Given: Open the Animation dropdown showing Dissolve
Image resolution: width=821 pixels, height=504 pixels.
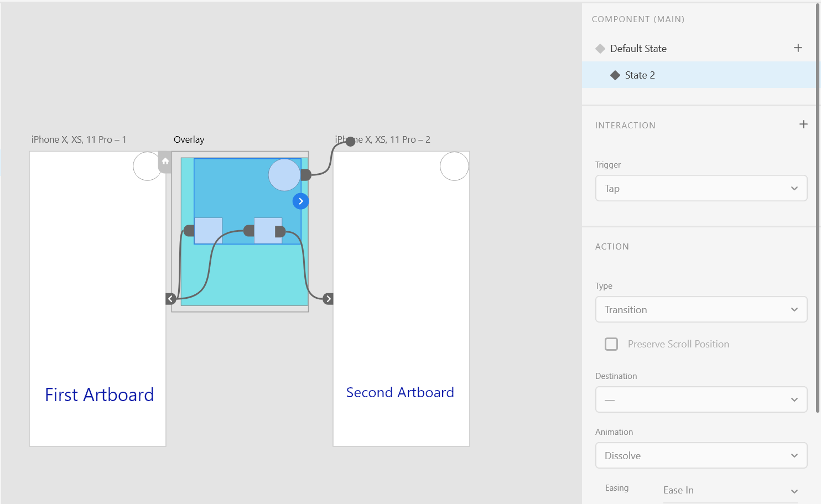Looking at the screenshot, I should (x=701, y=455).
